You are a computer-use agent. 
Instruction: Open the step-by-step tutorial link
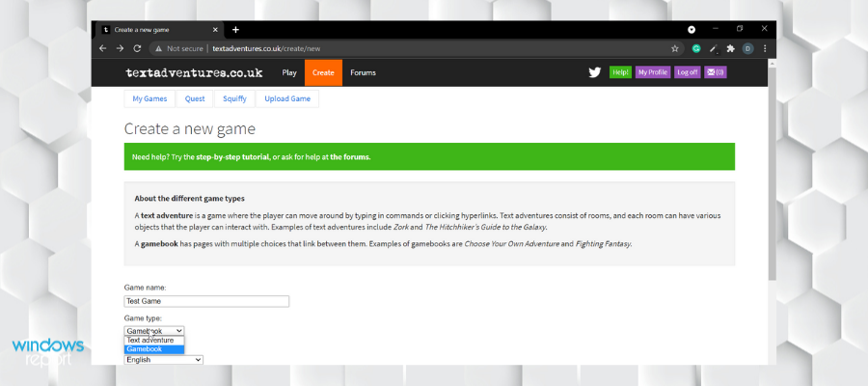[232, 156]
